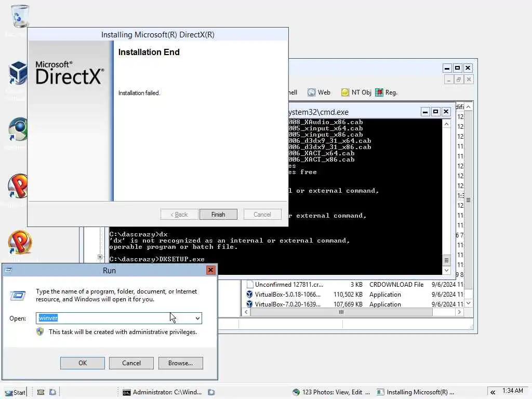The width and height of the screenshot is (532, 399).
Task: Click the NT Obj toolbar button
Action: (x=356, y=92)
